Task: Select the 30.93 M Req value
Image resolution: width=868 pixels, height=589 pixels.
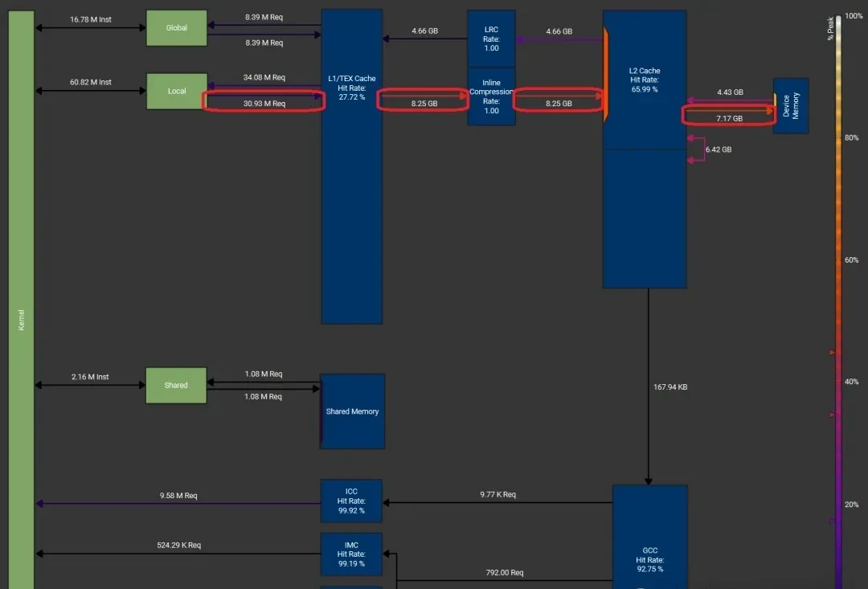Action: click(x=264, y=104)
